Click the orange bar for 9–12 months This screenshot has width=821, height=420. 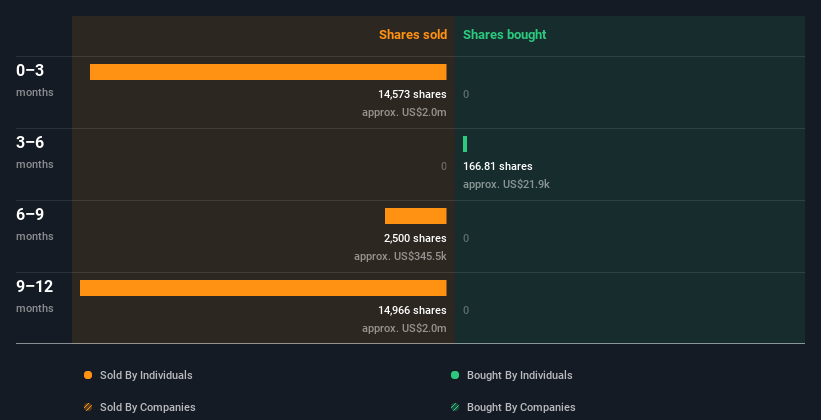pyautogui.click(x=263, y=288)
